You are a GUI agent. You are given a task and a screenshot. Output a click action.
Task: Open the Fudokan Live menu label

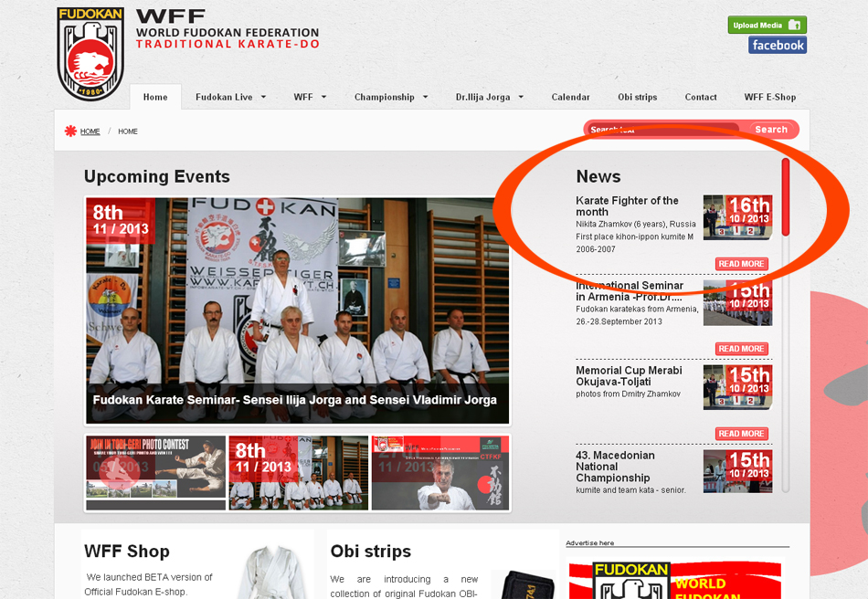224,98
